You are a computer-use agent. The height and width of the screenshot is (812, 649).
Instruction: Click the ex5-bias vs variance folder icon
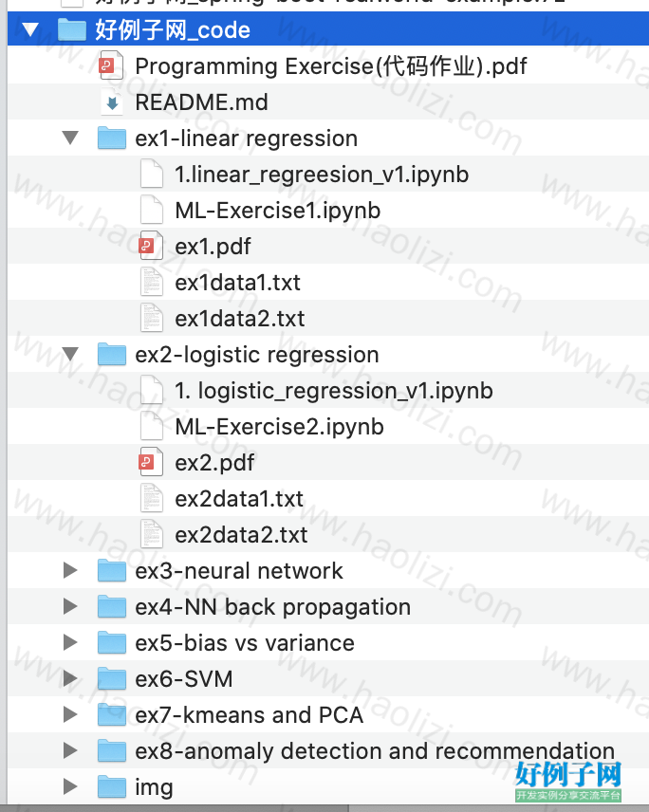tap(112, 642)
